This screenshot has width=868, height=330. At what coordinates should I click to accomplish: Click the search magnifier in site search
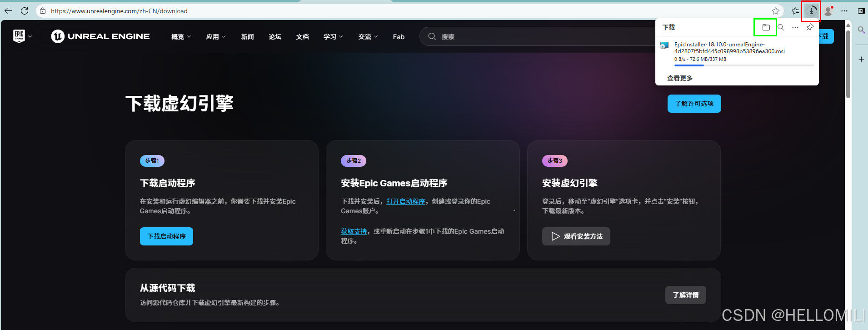click(x=432, y=36)
